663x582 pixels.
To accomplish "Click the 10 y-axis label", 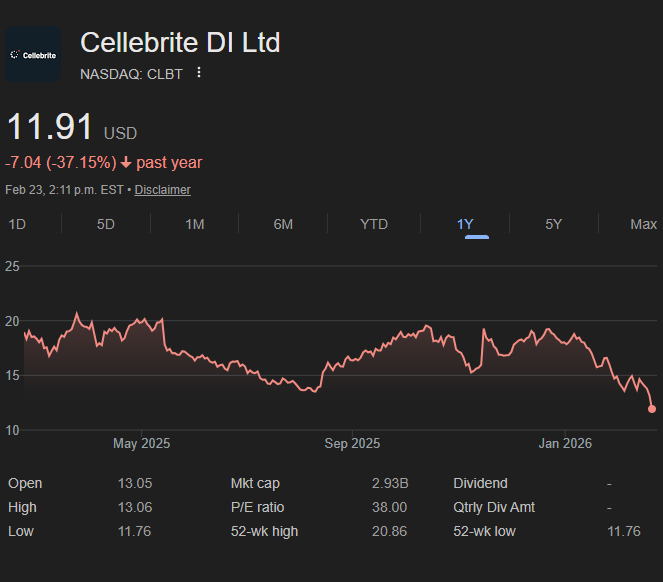I will 12,431.
